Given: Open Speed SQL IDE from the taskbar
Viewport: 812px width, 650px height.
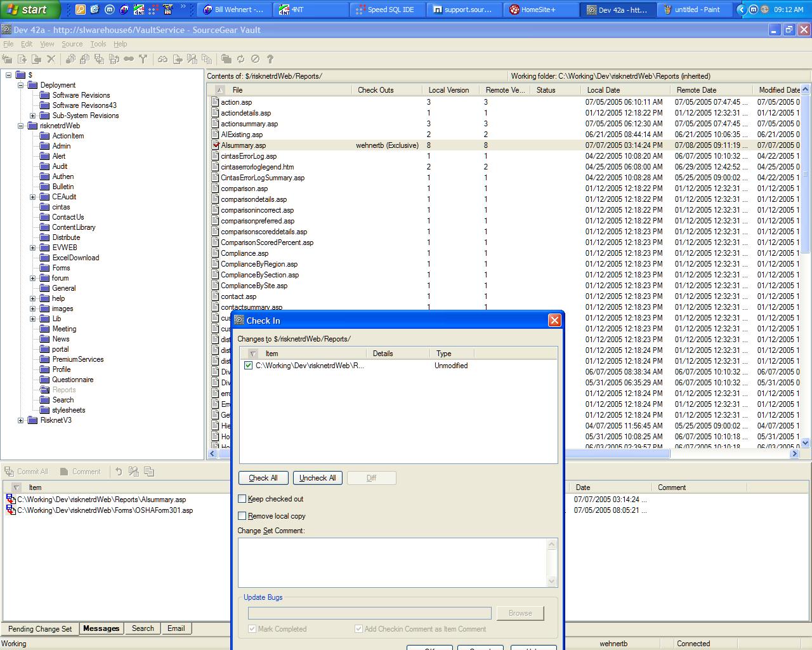Looking at the screenshot, I should (x=388, y=10).
